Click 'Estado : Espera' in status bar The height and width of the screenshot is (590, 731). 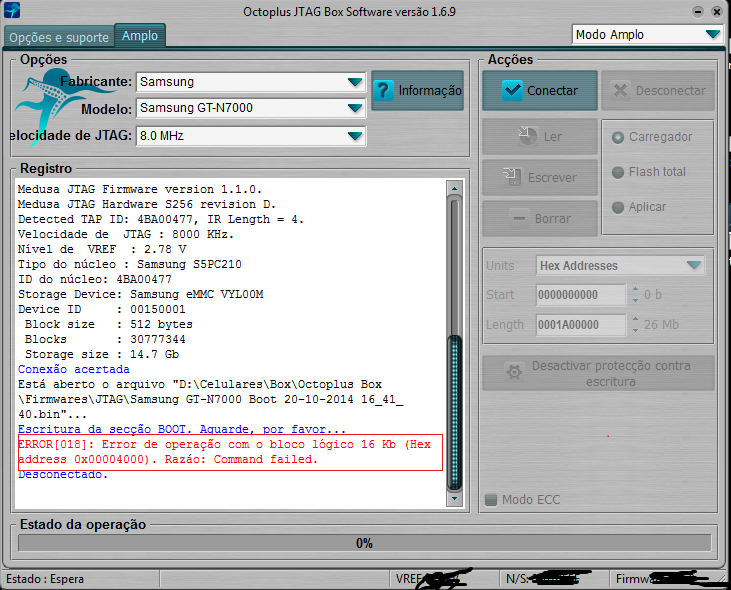[x=45, y=579]
